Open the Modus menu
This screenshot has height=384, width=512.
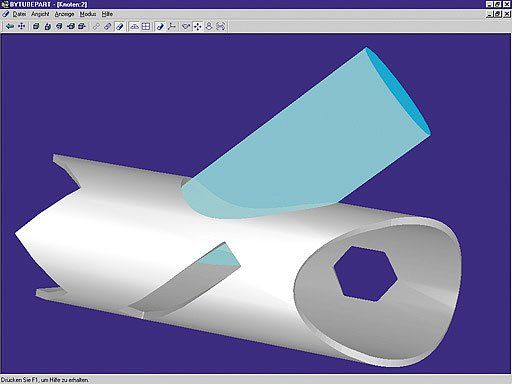pyautogui.click(x=88, y=14)
